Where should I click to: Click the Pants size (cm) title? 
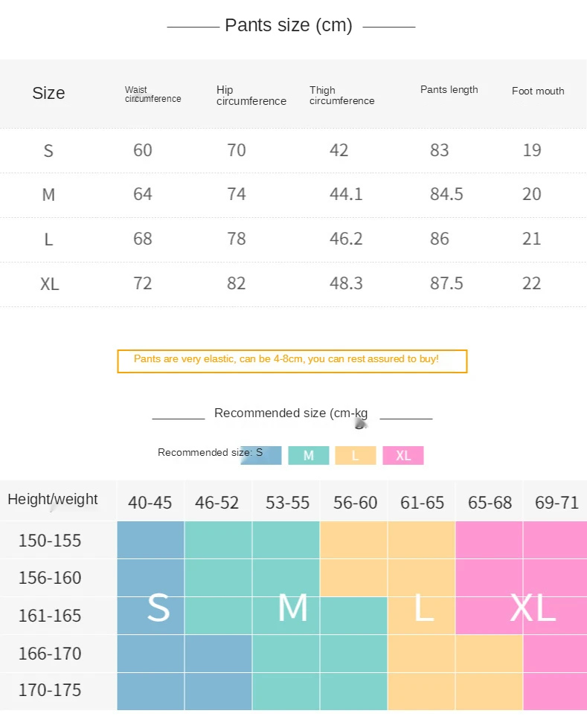coord(288,25)
